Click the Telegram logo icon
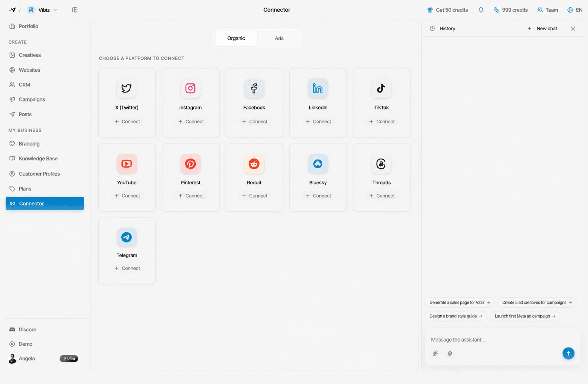588x384 pixels. point(127,237)
